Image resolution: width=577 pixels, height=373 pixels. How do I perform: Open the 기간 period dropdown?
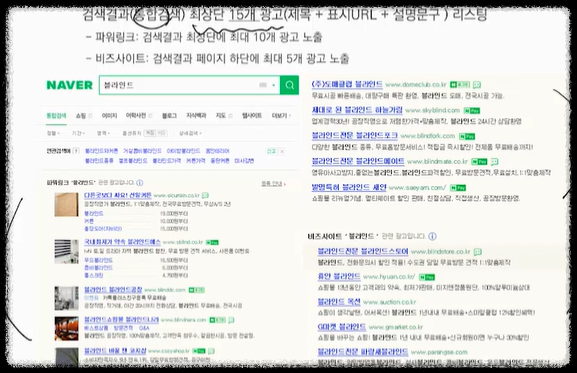[x=78, y=133]
